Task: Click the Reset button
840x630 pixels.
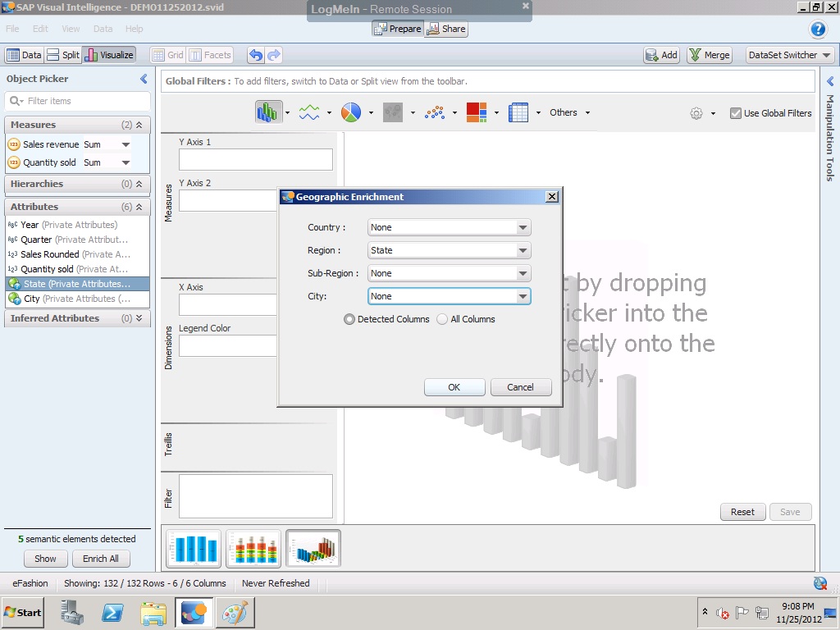Action: tap(742, 512)
